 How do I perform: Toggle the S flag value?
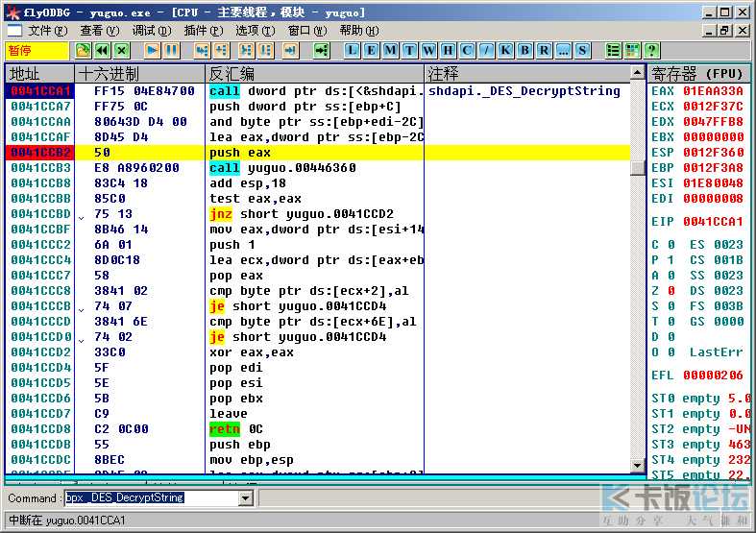[x=671, y=306]
